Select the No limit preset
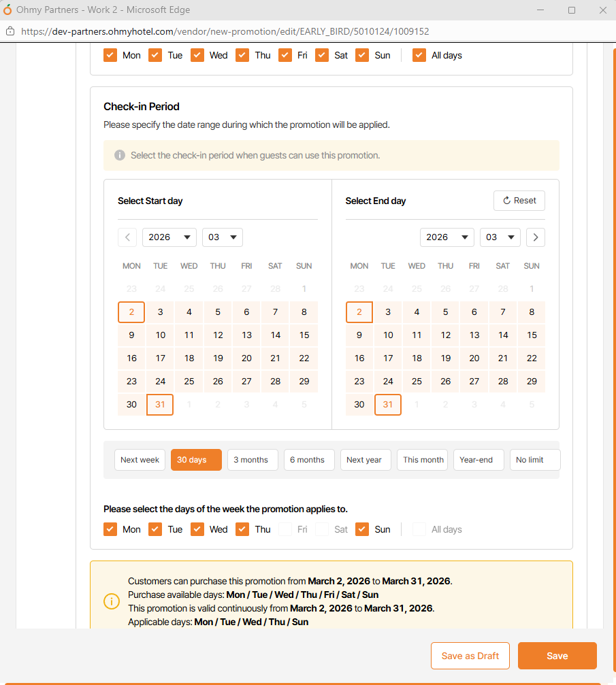The image size is (616, 685). [x=534, y=460]
